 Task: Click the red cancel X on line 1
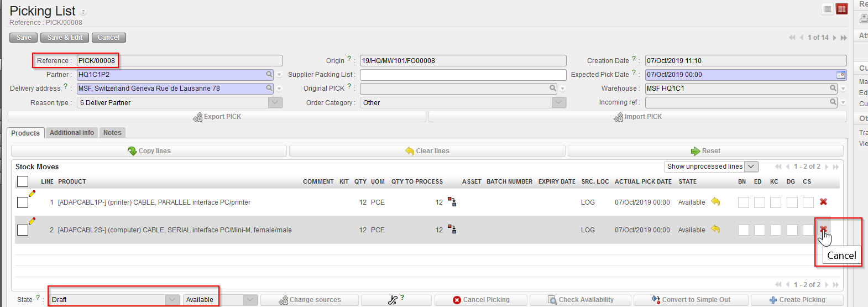823,202
